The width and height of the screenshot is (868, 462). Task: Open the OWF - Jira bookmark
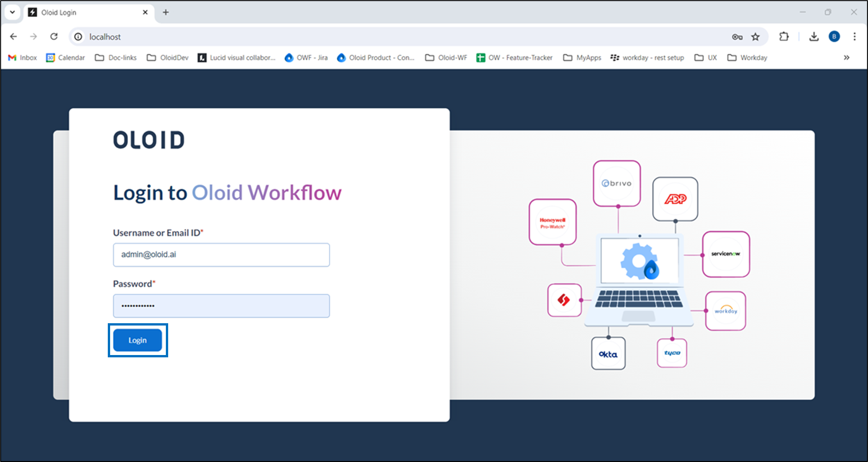coord(306,58)
